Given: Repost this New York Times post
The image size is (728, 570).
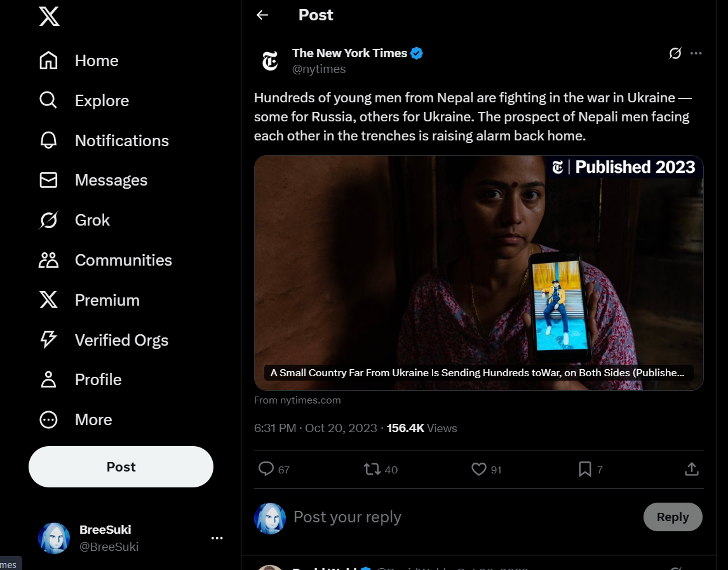Looking at the screenshot, I should coord(372,469).
